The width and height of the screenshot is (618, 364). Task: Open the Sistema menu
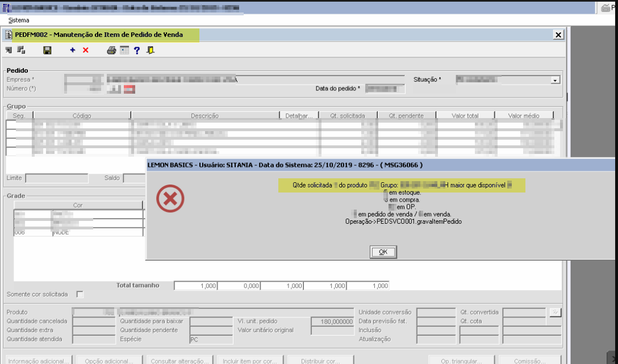[x=19, y=20]
